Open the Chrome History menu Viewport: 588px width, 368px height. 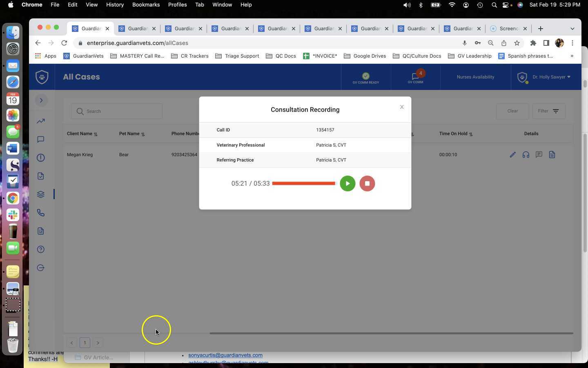115,4
